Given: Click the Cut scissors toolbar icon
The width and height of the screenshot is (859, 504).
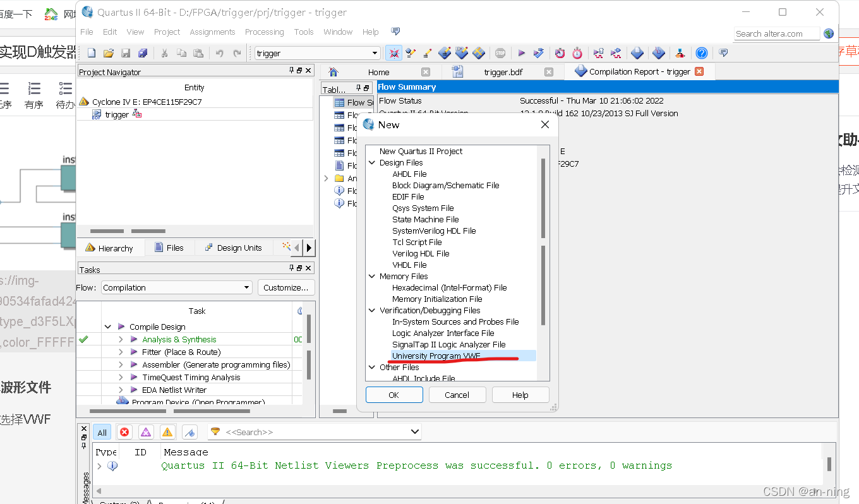Looking at the screenshot, I should click(164, 53).
